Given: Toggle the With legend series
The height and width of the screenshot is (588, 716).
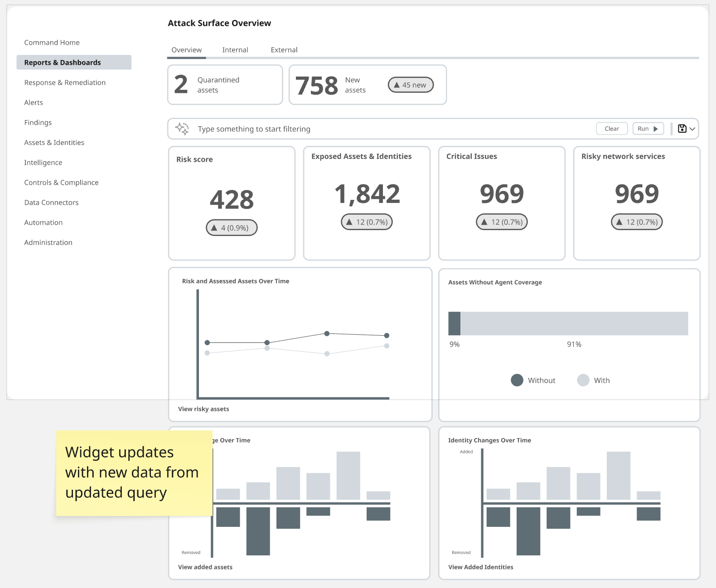Looking at the screenshot, I should click(594, 380).
